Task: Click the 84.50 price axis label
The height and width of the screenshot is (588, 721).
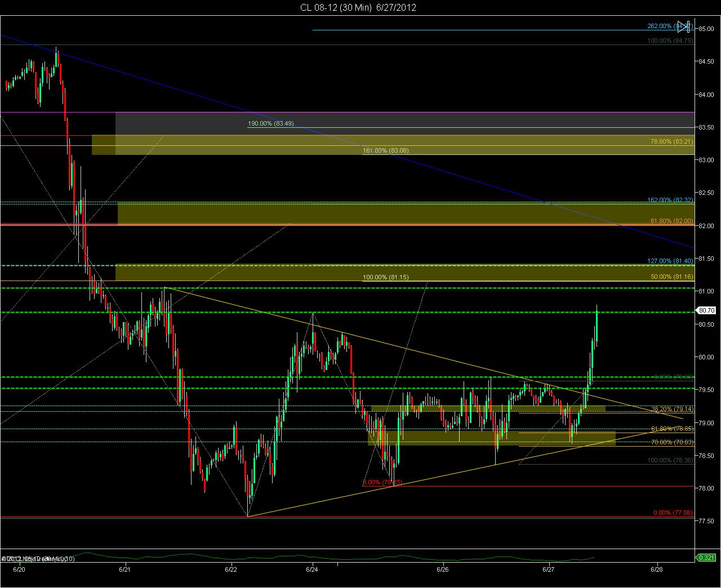Action: (x=706, y=62)
